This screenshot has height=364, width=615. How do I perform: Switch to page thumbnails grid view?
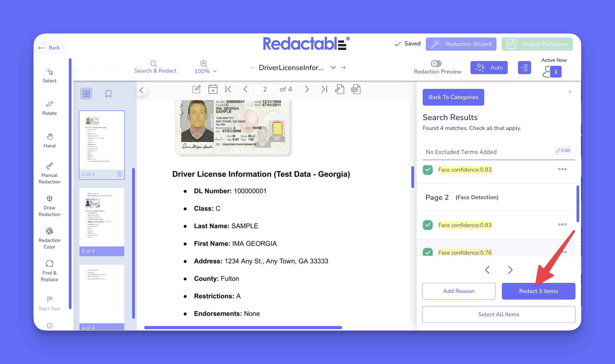[x=86, y=94]
